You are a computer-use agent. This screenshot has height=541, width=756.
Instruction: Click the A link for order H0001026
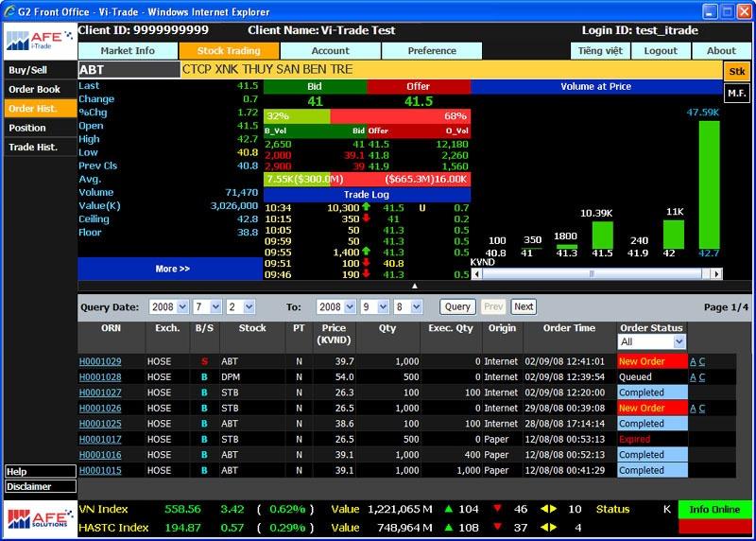[x=693, y=409]
